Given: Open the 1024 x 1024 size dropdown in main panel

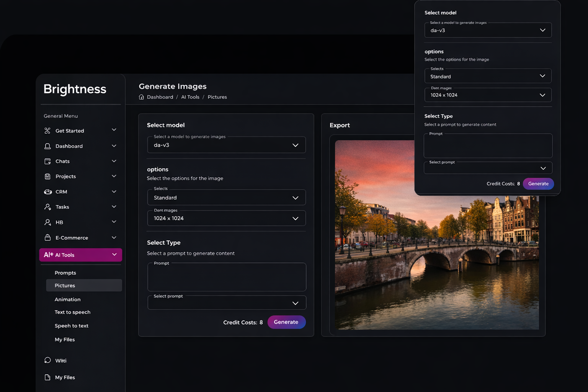Looking at the screenshot, I should pos(226,219).
